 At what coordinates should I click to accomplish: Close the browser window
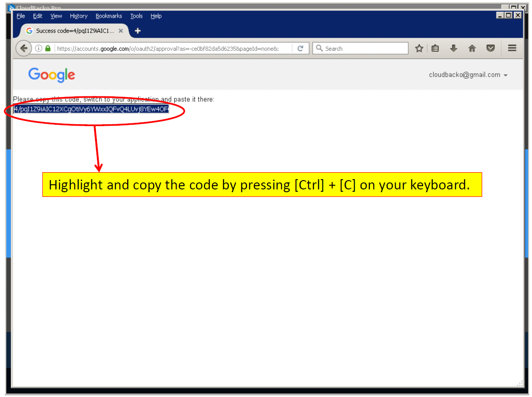[518, 15]
